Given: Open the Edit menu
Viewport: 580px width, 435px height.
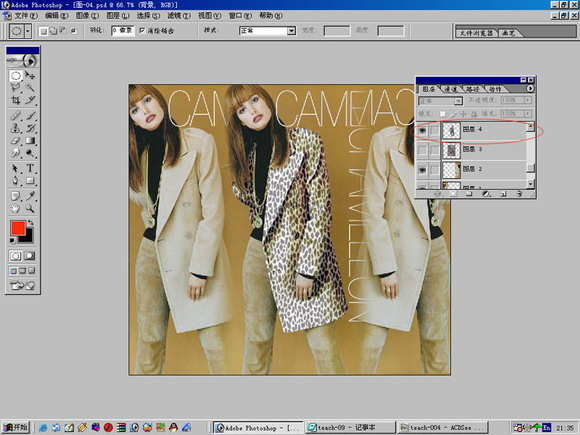Looking at the screenshot, I should coord(56,16).
